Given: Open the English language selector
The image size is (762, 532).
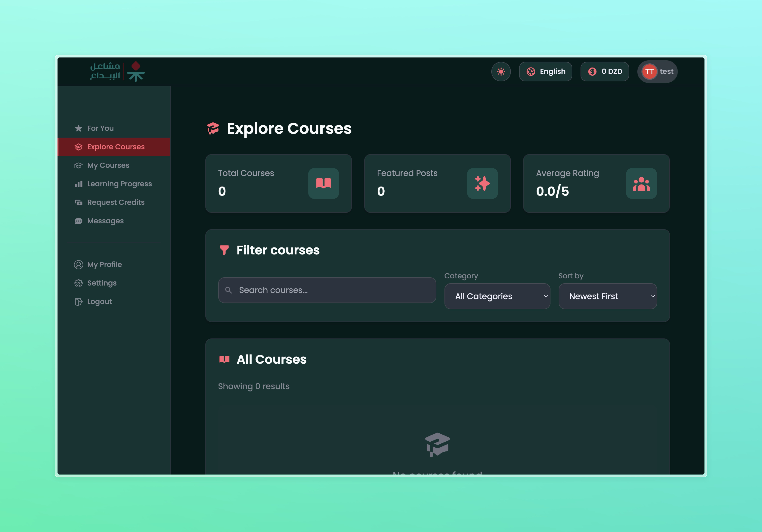Looking at the screenshot, I should click(545, 72).
